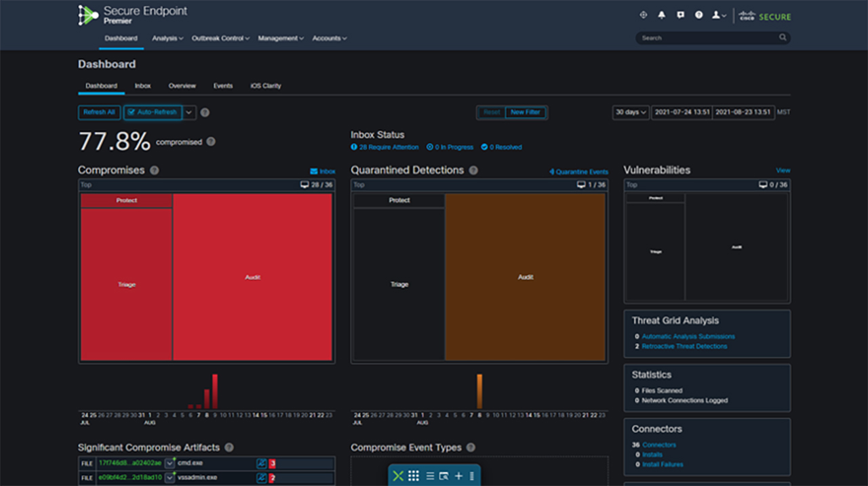868x486 pixels.
Task: Expand dropdown for the 17f746d8 file hash
Action: pos(170,463)
